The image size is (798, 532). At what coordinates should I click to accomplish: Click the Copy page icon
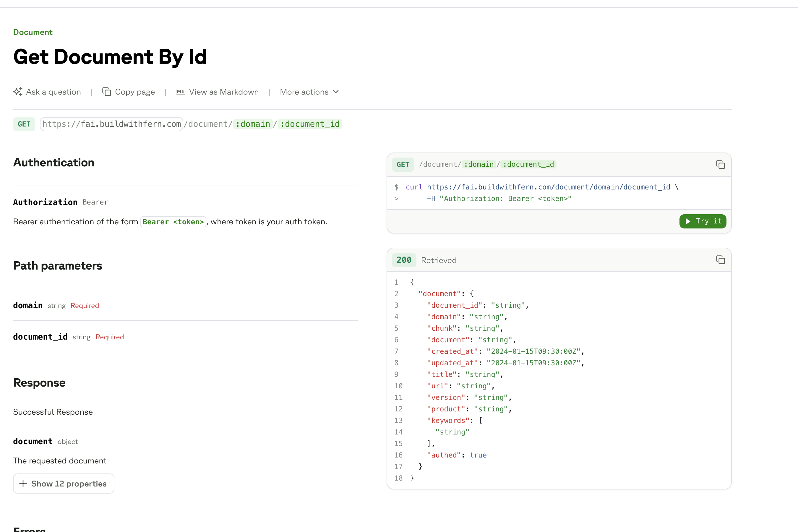pyautogui.click(x=107, y=92)
